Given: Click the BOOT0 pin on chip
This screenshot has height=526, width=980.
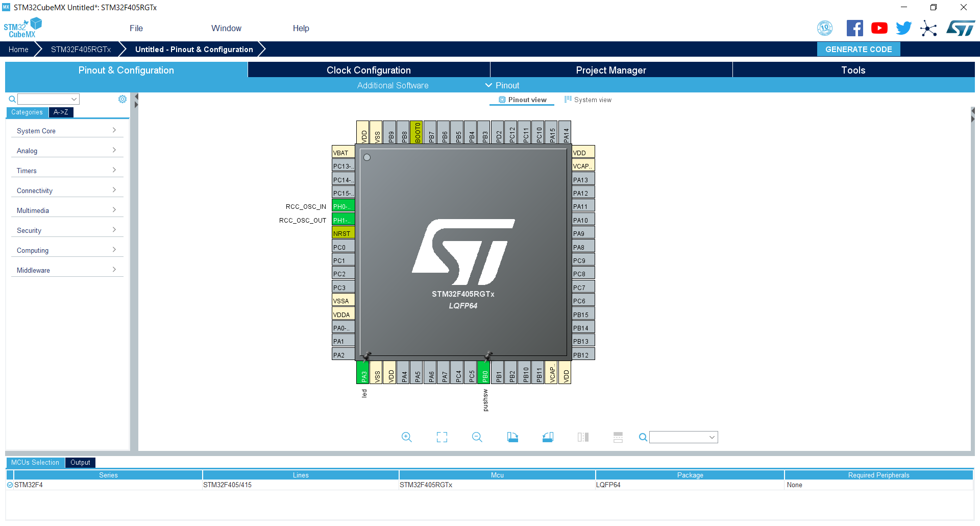Looking at the screenshot, I should 416,132.
